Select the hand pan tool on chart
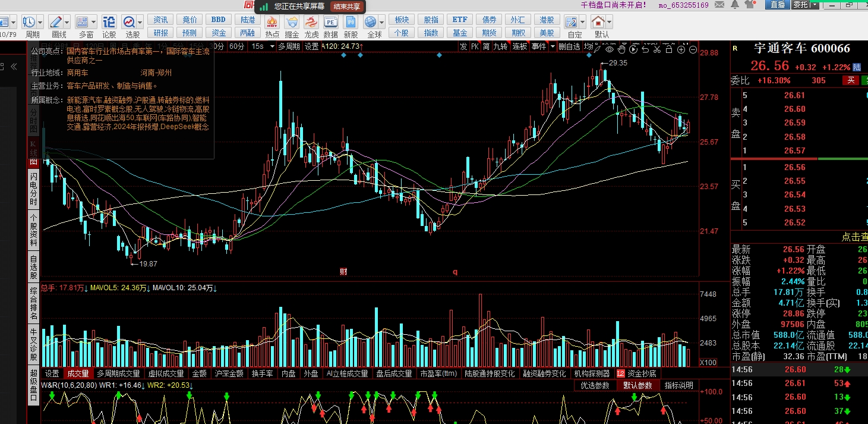The width and height of the screenshot is (868, 424). coord(621,49)
